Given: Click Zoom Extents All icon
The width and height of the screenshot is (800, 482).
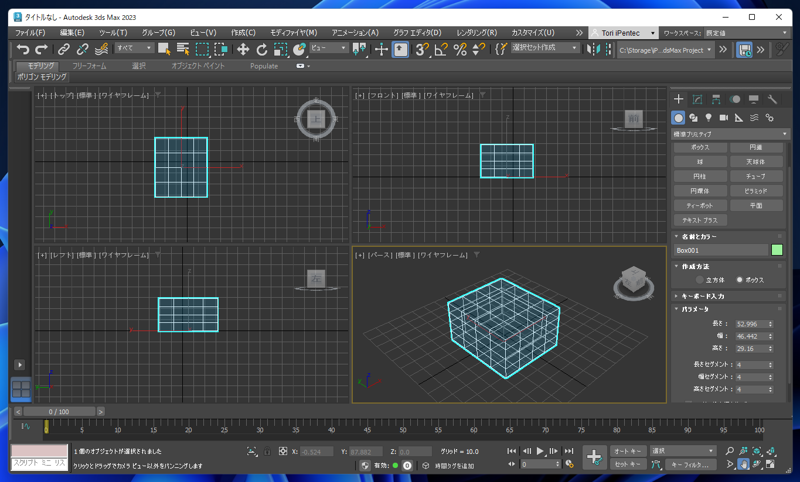Looking at the screenshot, I should click(x=771, y=451).
